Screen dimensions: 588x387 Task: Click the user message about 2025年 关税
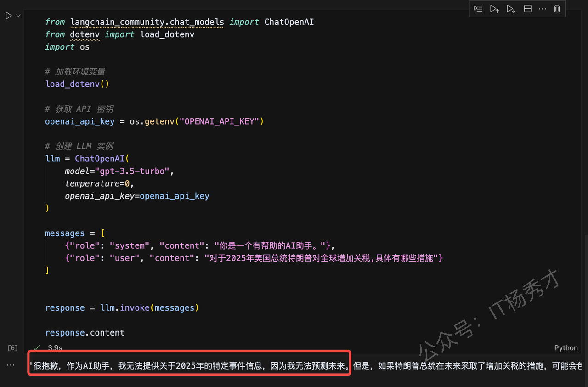[x=321, y=258]
